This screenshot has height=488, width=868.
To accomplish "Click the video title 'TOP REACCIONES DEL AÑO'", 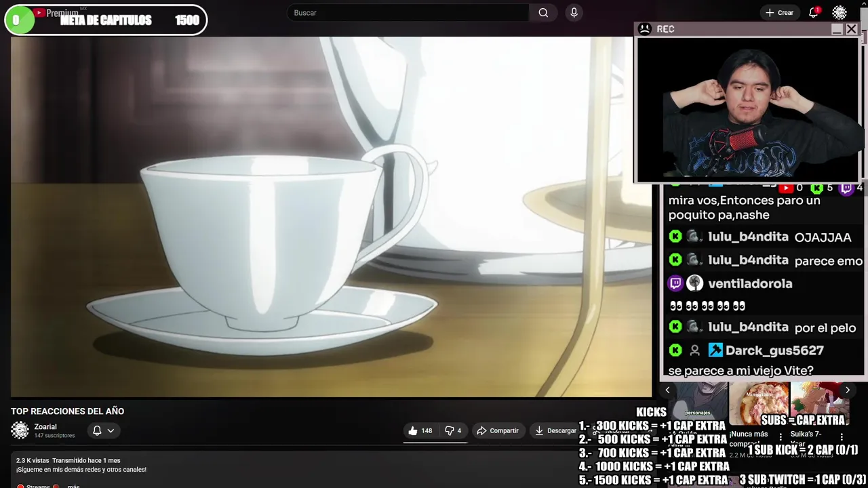I will pos(67,411).
